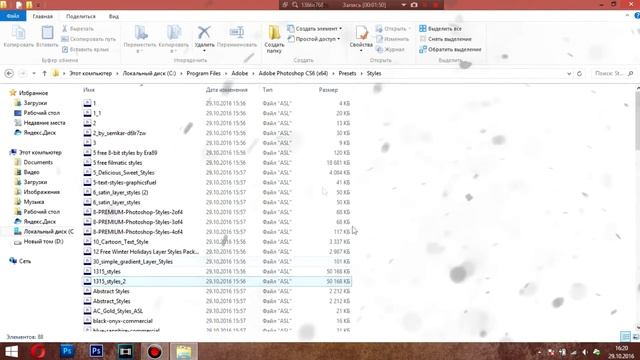Image resolution: width=640 pixels, height=360 pixels.
Task: Open the Копировать в command
Action: (173, 39)
